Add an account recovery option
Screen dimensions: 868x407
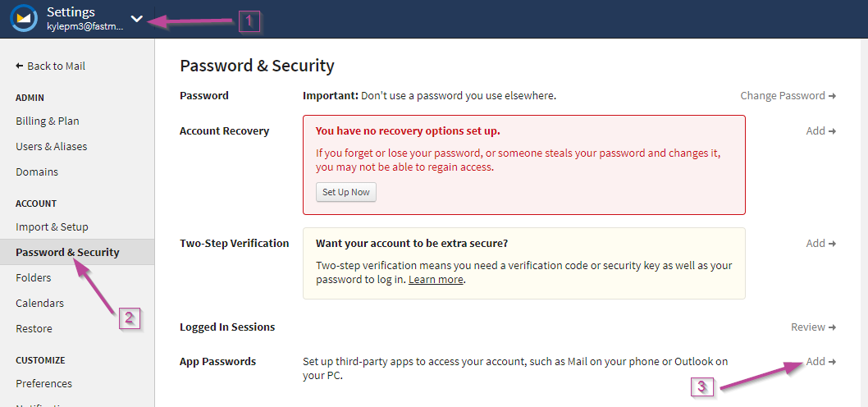pos(820,131)
